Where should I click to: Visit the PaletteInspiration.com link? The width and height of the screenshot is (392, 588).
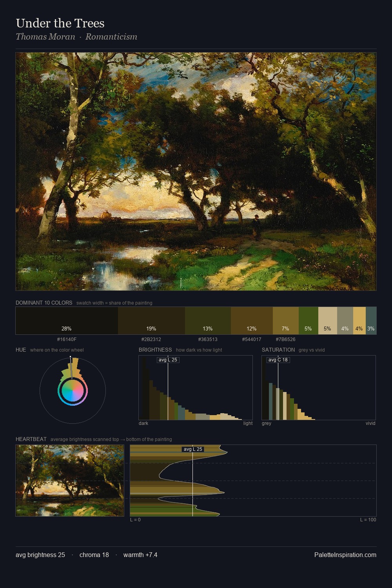pyautogui.click(x=345, y=555)
